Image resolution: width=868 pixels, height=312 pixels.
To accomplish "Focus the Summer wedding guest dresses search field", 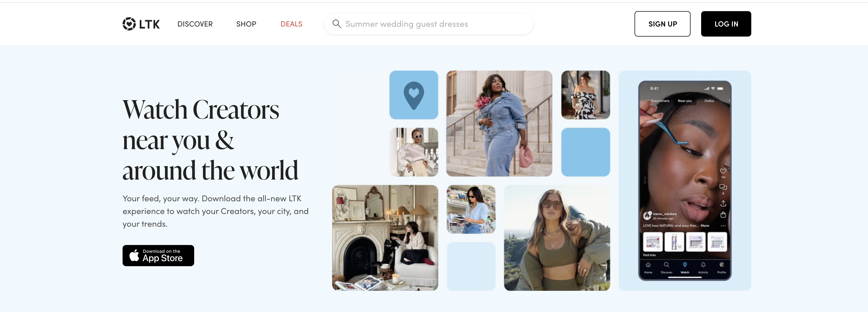I will tap(429, 24).
